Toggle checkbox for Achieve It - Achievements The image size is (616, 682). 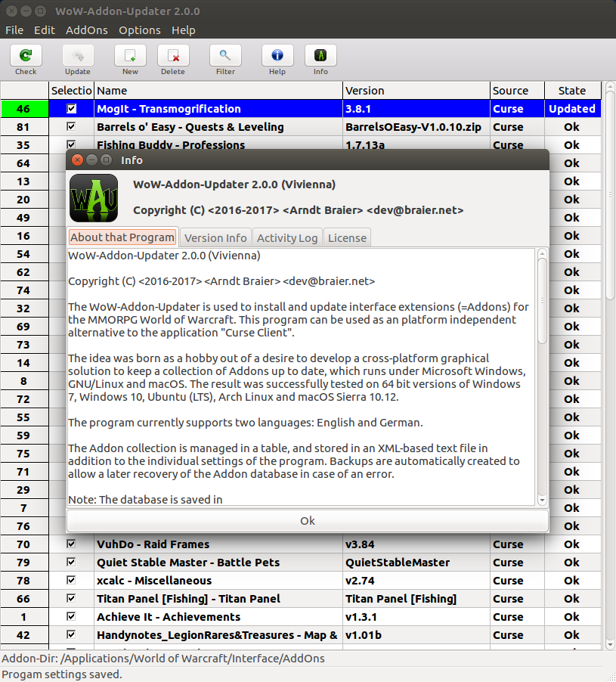tap(71, 616)
